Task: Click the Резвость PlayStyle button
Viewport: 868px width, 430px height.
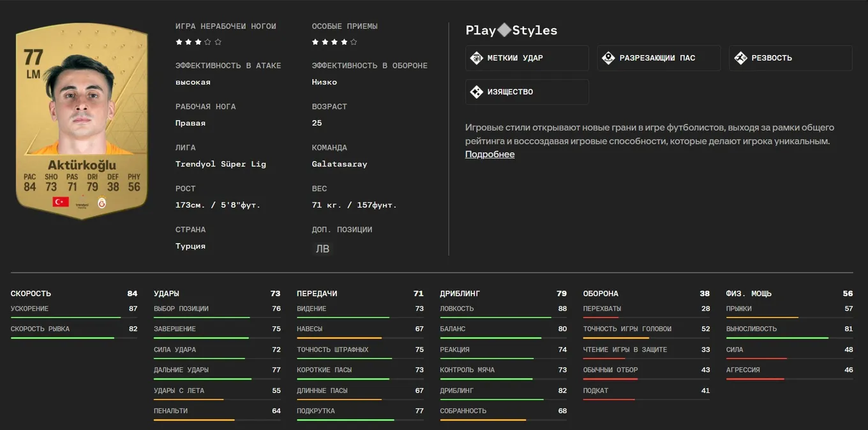Action: [x=790, y=58]
